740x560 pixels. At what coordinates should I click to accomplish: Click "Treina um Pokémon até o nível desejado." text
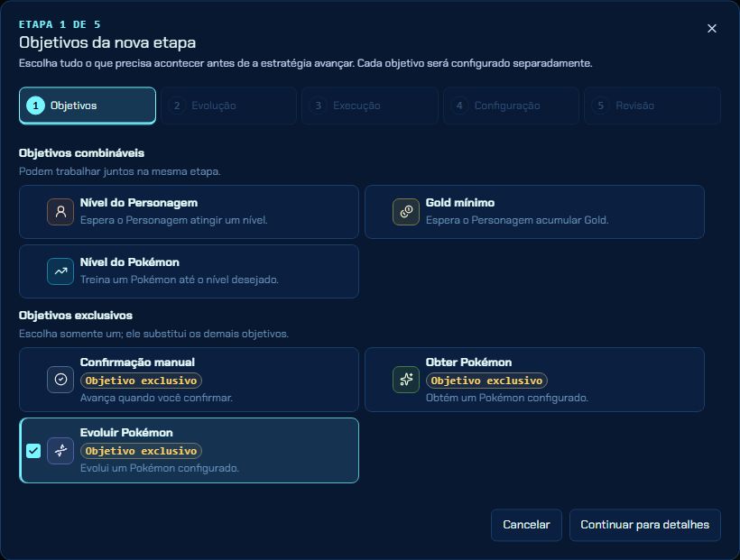point(180,280)
